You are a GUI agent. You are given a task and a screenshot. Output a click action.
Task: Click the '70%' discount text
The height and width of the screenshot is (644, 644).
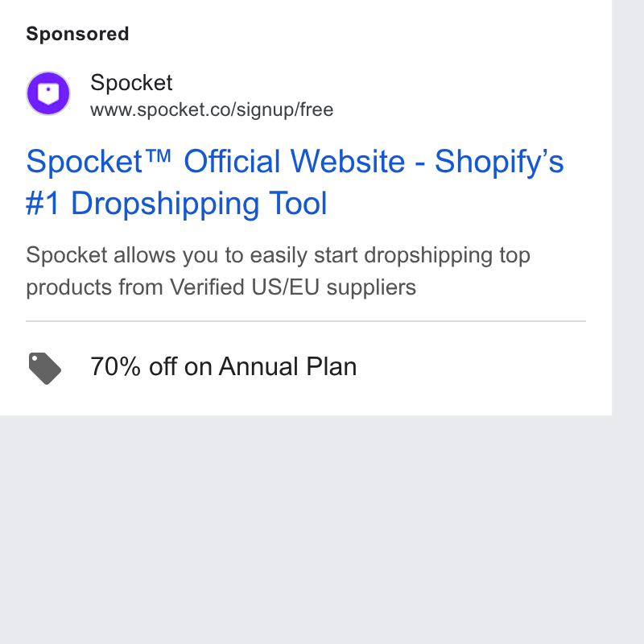point(115,366)
